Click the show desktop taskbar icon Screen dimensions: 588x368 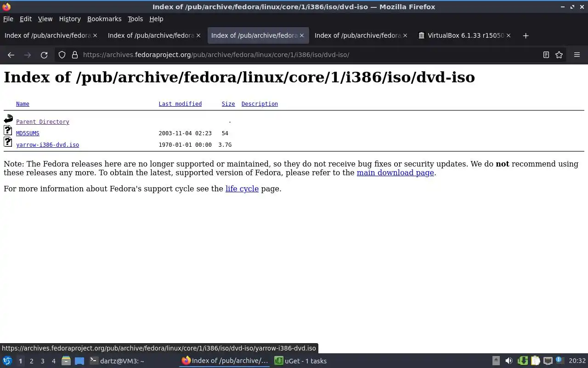(79, 361)
